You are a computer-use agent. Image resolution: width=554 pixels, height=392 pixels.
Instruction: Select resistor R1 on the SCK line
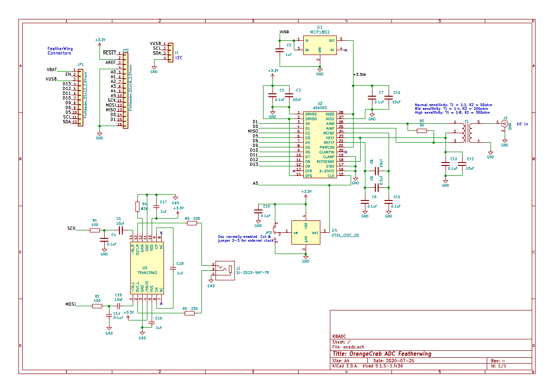(95, 230)
